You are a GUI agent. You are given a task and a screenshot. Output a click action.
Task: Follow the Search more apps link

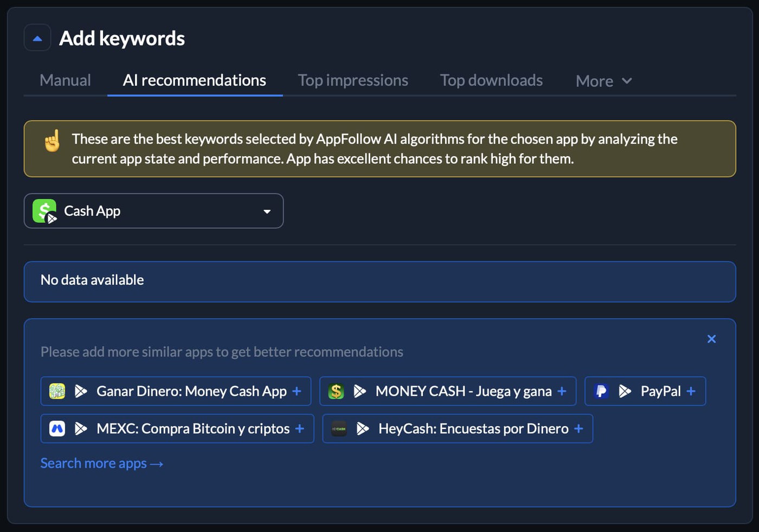pyautogui.click(x=102, y=464)
